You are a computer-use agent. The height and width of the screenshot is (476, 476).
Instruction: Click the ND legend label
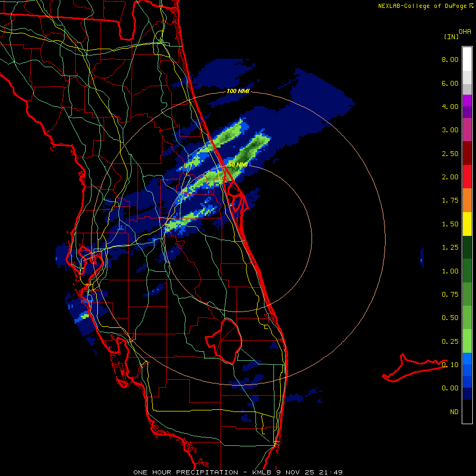click(x=454, y=412)
